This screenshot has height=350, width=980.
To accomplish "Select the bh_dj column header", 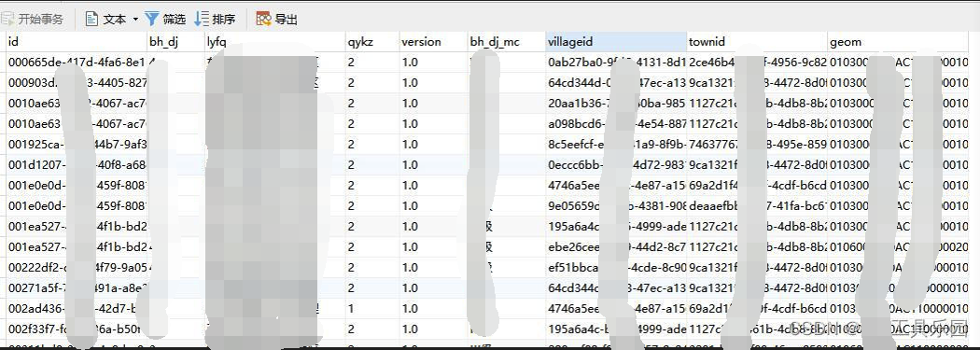I will pyautogui.click(x=175, y=42).
